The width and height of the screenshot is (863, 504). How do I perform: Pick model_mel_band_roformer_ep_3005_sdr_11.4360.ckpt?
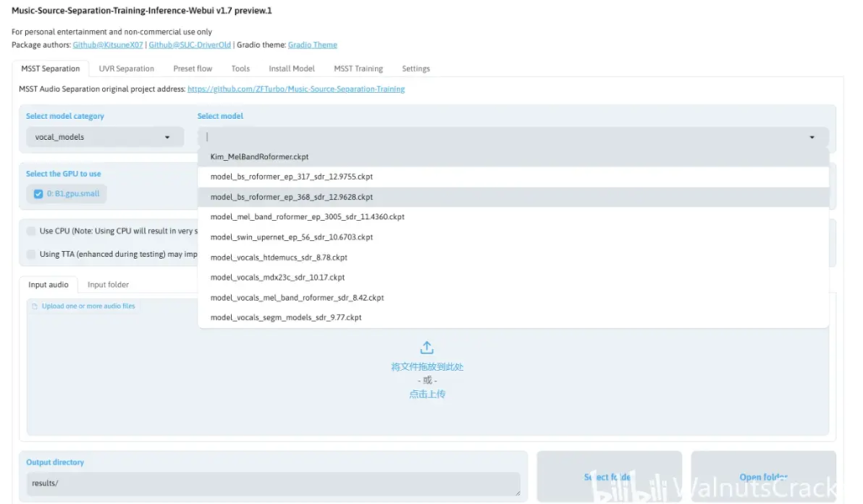(513, 217)
